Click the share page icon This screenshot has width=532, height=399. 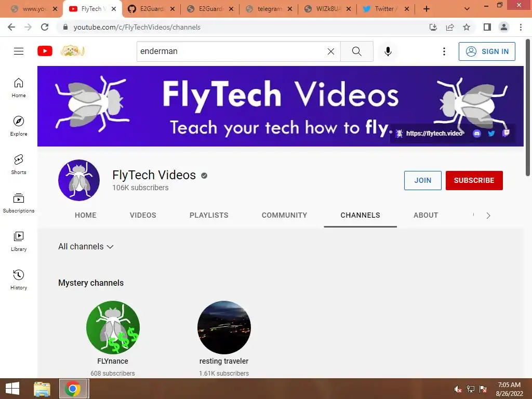450,27
